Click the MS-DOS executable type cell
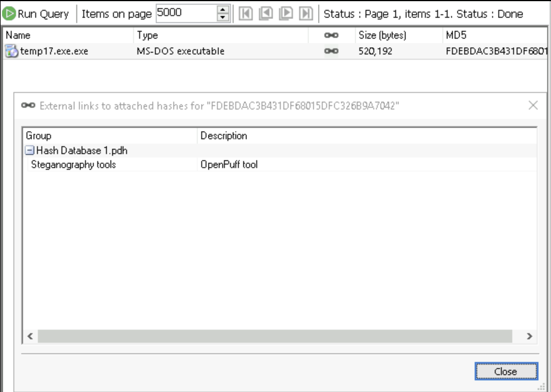 pyautogui.click(x=181, y=51)
